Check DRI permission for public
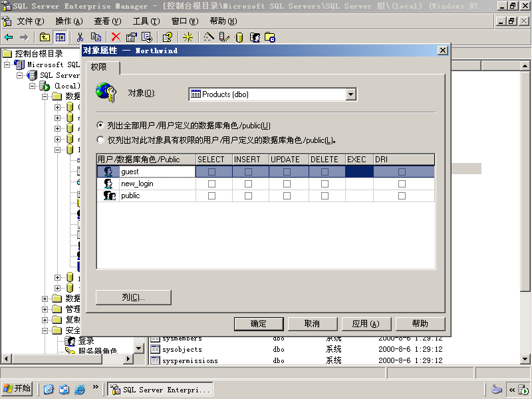The height and width of the screenshot is (399, 532). 402,196
